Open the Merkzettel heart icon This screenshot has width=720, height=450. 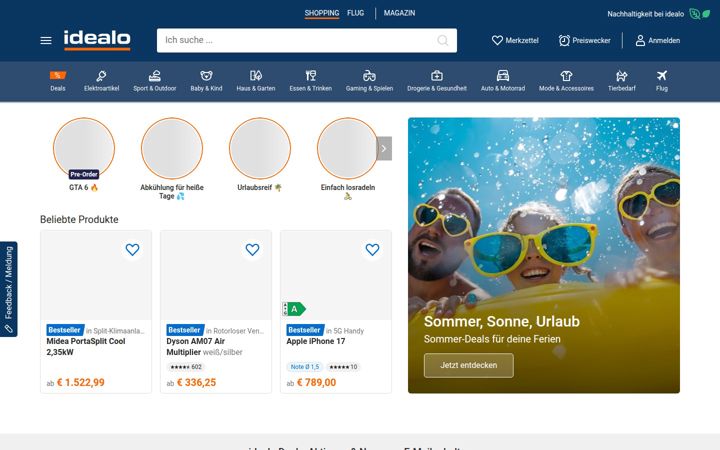[497, 40]
